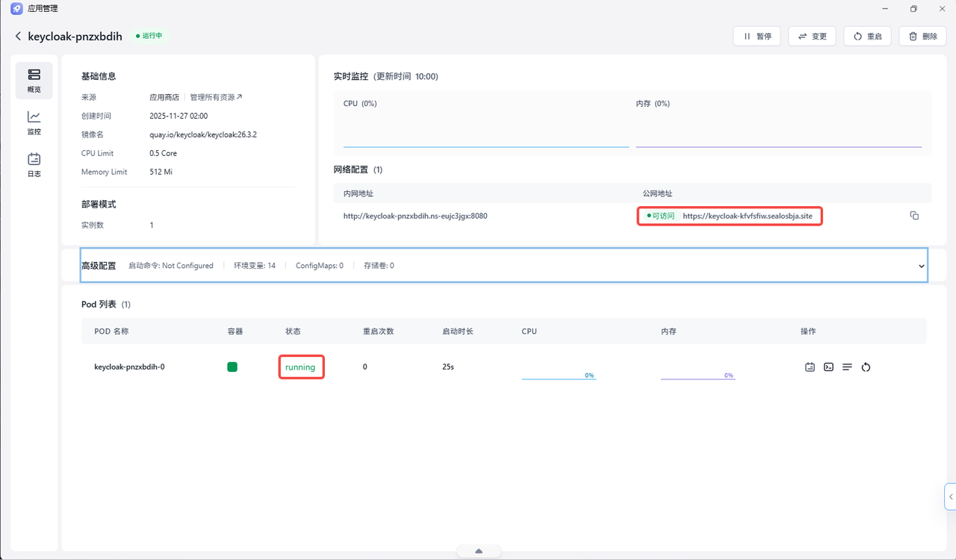Delete the app with 删除 button

pos(922,36)
